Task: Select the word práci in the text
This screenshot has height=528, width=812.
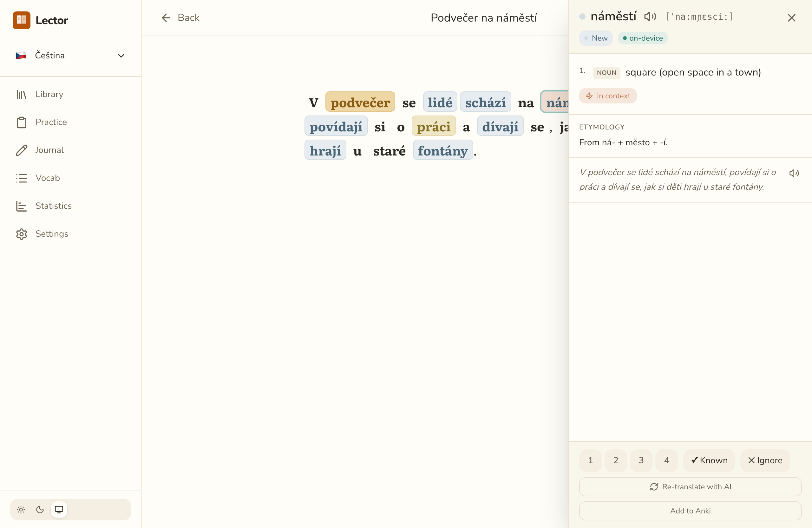Action: (x=434, y=126)
